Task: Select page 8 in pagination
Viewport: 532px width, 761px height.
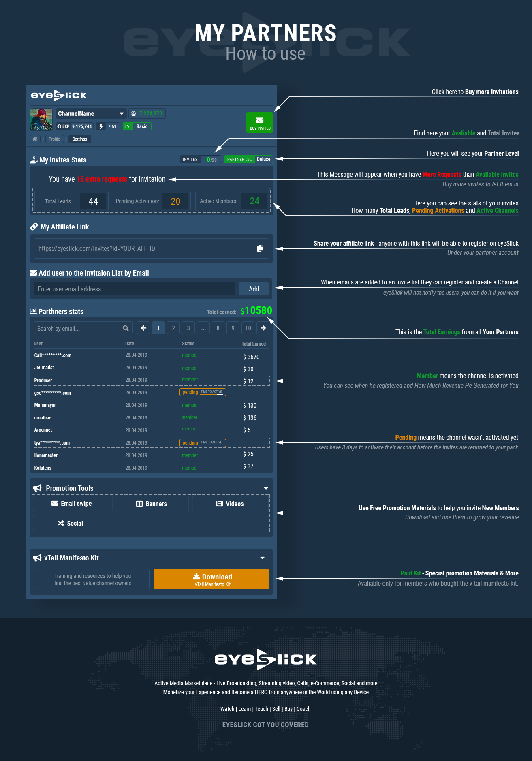Action: [x=218, y=328]
